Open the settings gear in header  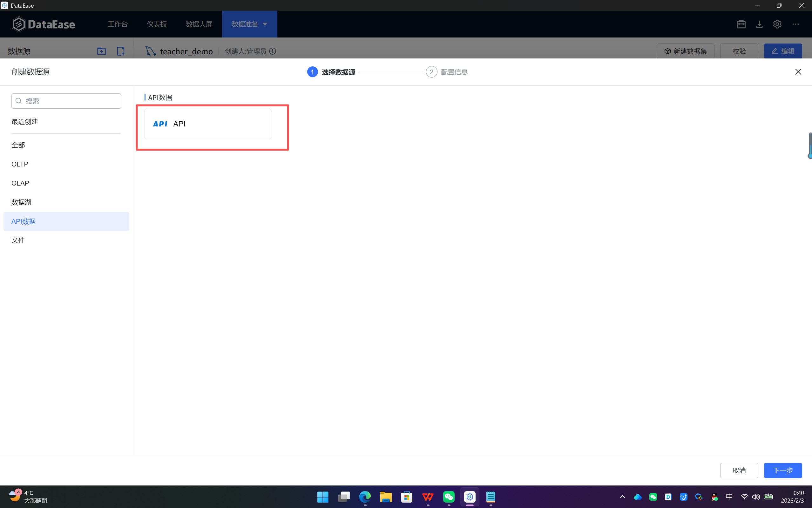click(777, 24)
